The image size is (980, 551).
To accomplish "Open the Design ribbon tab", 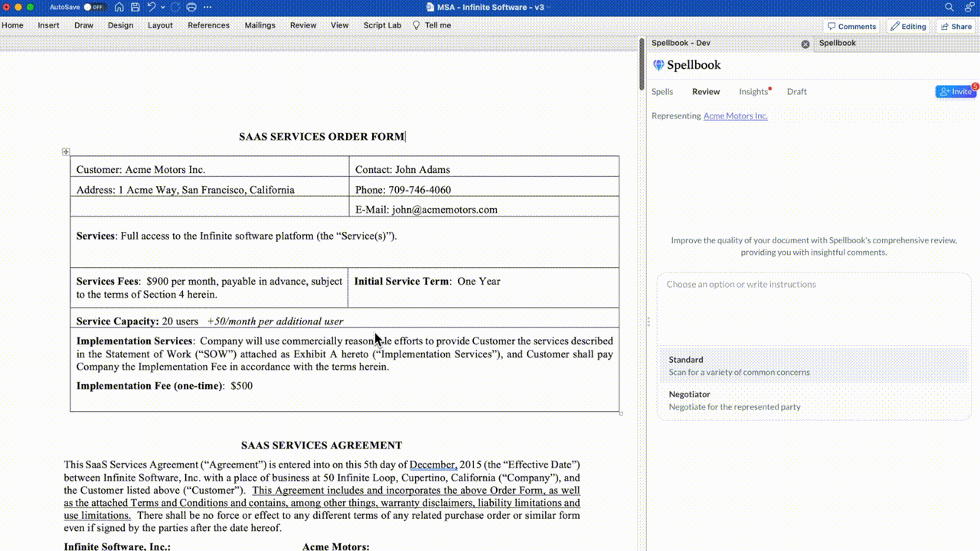I will pos(120,25).
